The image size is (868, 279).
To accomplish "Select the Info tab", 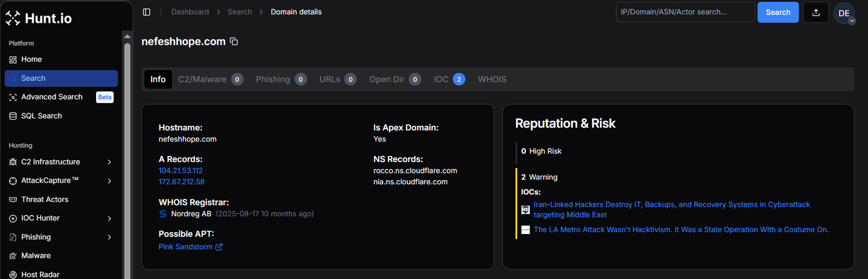I will click(x=158, y=79).
